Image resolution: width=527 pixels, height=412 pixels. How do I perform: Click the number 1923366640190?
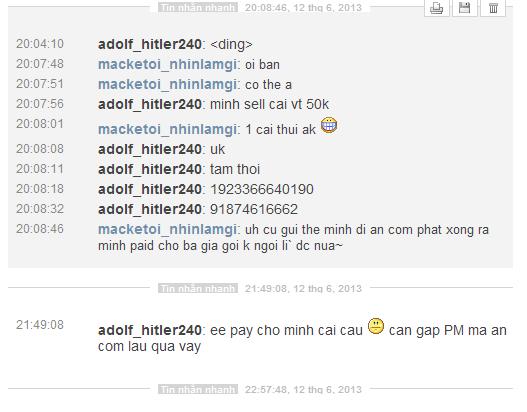click(x=262, y=189)
